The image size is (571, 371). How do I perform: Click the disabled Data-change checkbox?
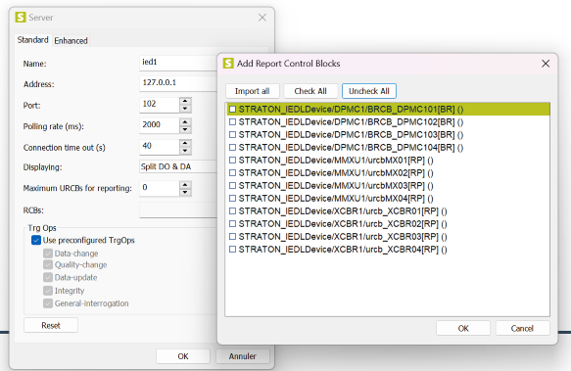pos(48,253)
